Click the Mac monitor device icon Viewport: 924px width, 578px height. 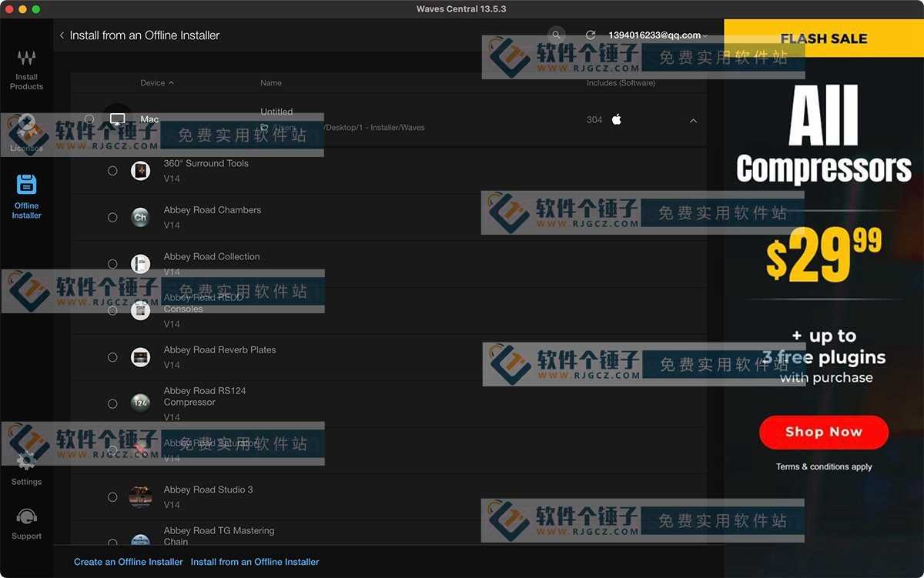click(x=118, y=119)
